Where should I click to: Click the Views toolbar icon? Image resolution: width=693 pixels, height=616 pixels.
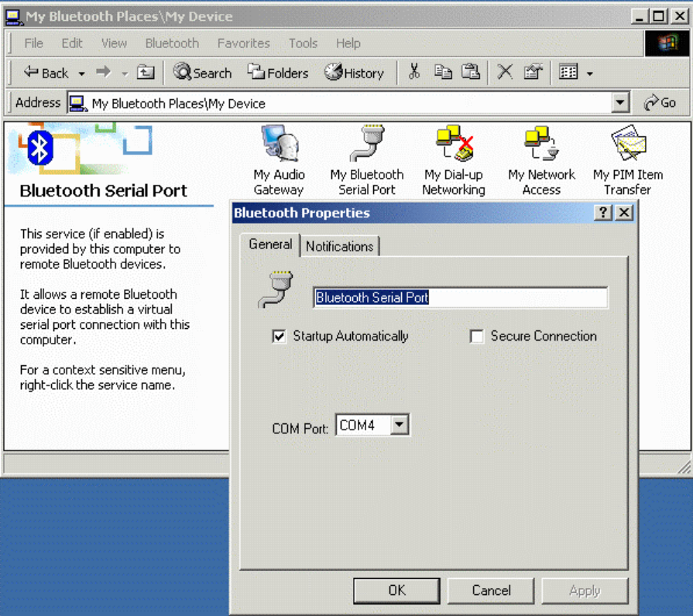568,71
